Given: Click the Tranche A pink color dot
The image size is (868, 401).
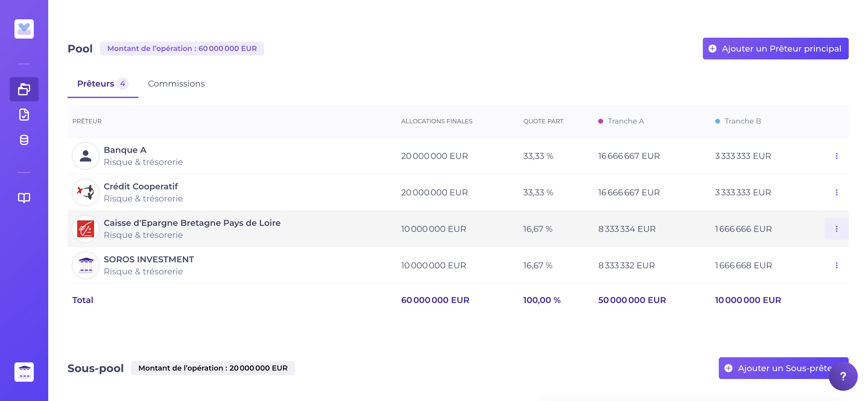Looking at the screenshot, I should point(600,121).
